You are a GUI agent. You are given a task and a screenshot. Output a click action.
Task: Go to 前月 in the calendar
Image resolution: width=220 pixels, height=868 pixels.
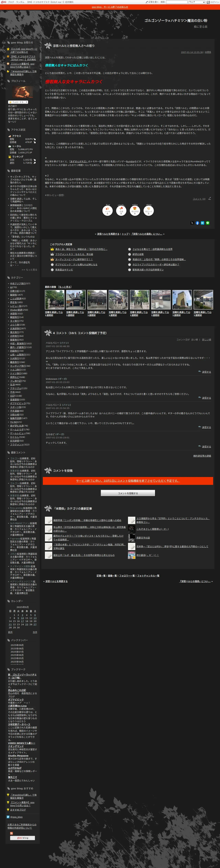pos(10,632)
